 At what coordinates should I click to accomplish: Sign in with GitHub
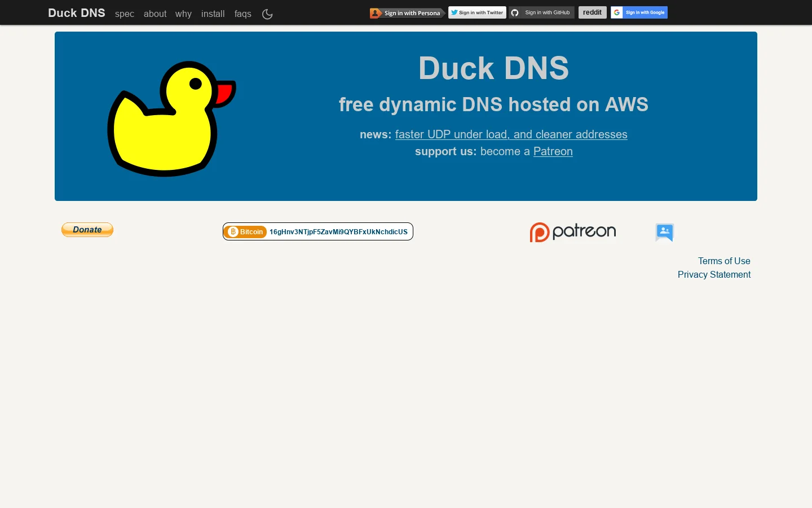(542, 12)
